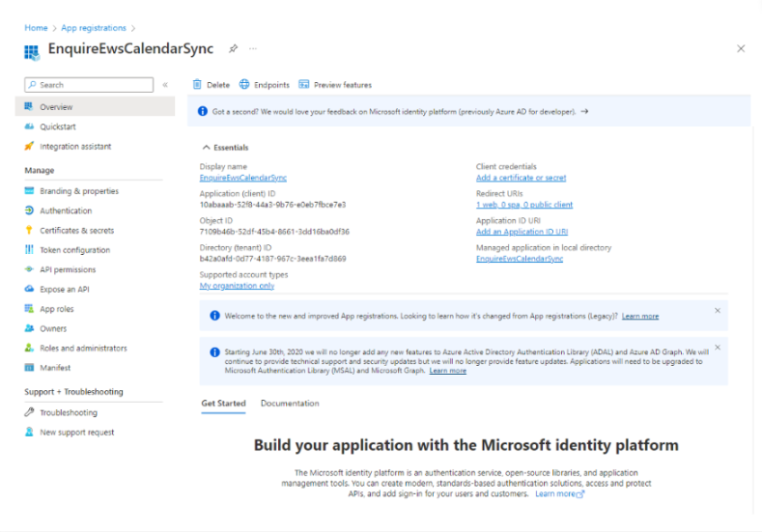Collapse the Essentials section chevron
Screen dimensions: 762x532
click(x=206, y=147)
